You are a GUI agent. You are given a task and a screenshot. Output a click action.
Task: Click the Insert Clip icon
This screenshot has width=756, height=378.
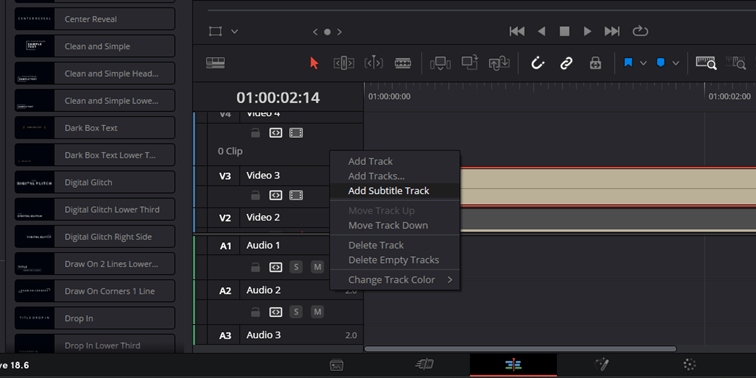click(440, 63)
